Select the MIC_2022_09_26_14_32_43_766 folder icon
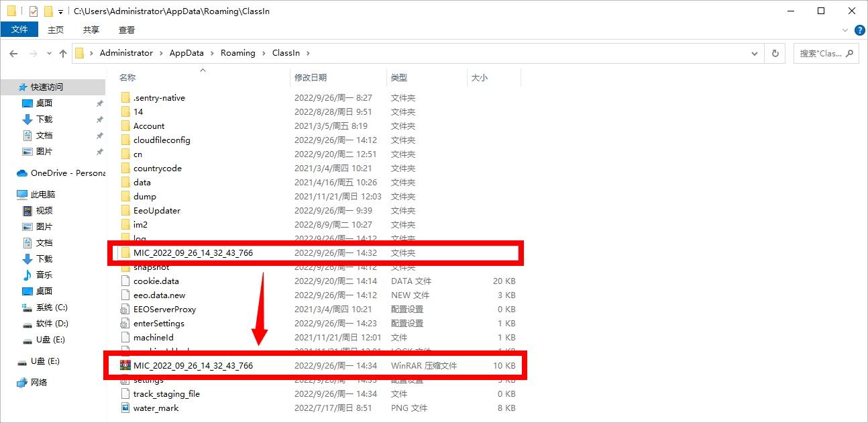868x423 pixels. pos(125,252)
